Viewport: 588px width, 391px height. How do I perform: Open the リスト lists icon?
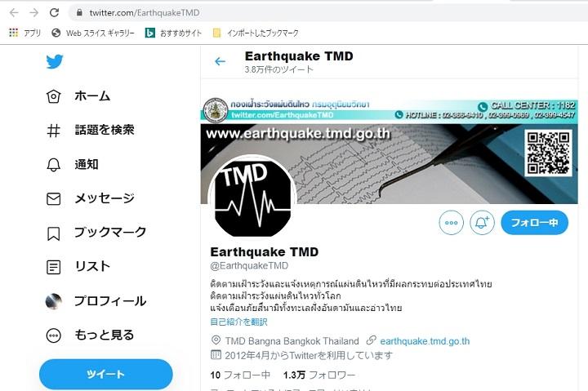click(x=53, y=267)
